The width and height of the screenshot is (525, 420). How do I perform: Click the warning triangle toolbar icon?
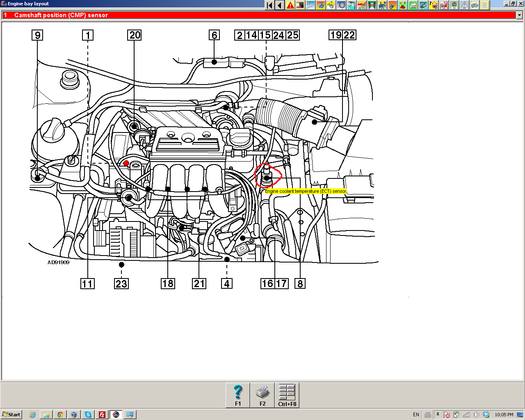pyautogui.click(x=290, y=5)
